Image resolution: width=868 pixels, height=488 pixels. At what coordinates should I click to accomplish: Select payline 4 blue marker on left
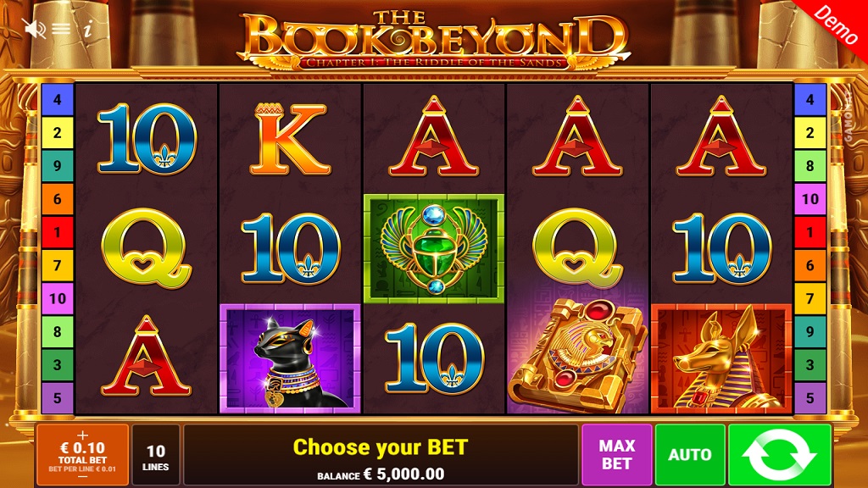tap(58, 100)
